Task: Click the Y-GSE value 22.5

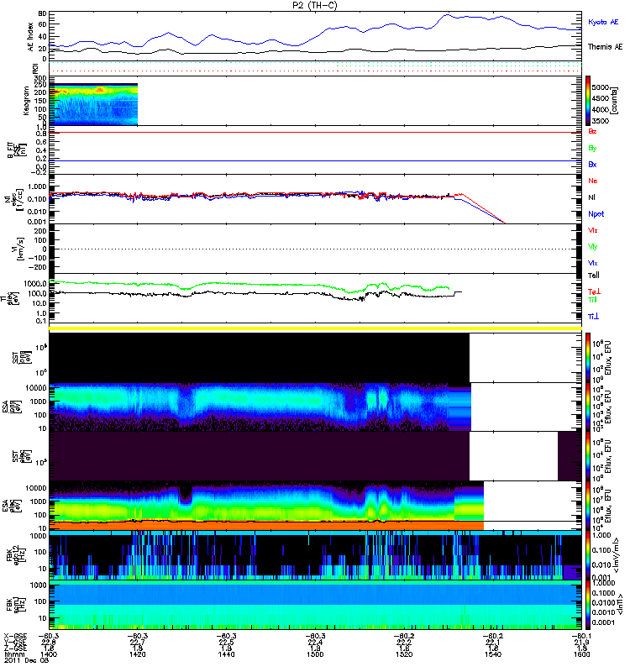Action: point(226,642)
